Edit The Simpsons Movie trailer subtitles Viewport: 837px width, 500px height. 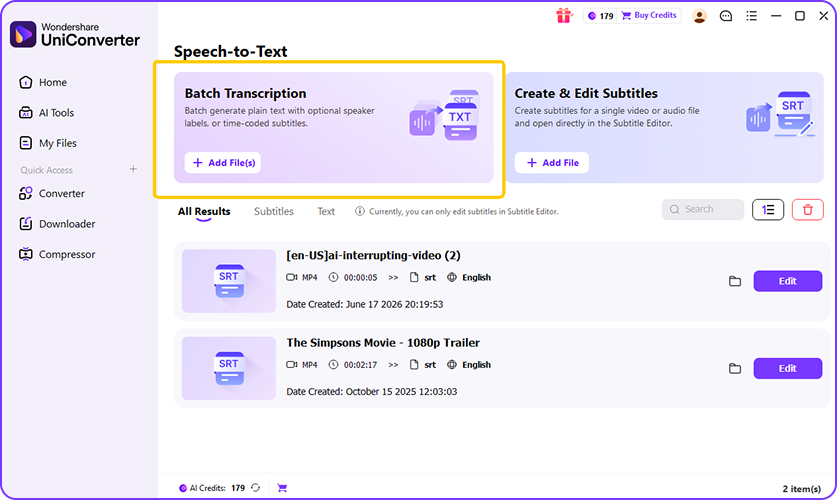[787, 368]
